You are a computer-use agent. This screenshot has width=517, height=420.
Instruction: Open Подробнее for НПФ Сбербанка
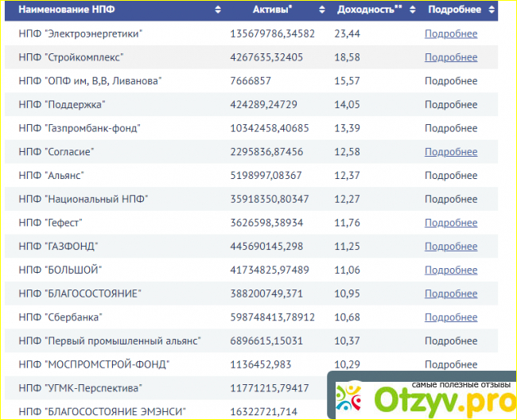(x=451, y=317)
